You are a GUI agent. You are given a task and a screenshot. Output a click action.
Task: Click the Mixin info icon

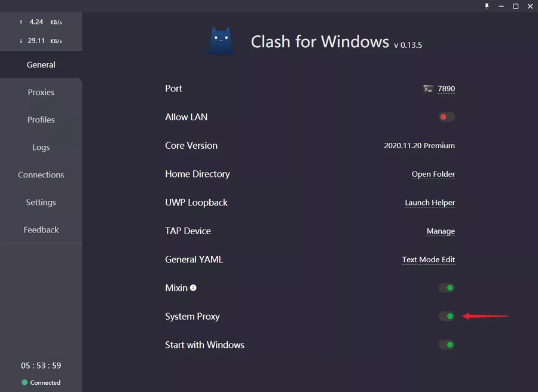[x=193, y=288]
